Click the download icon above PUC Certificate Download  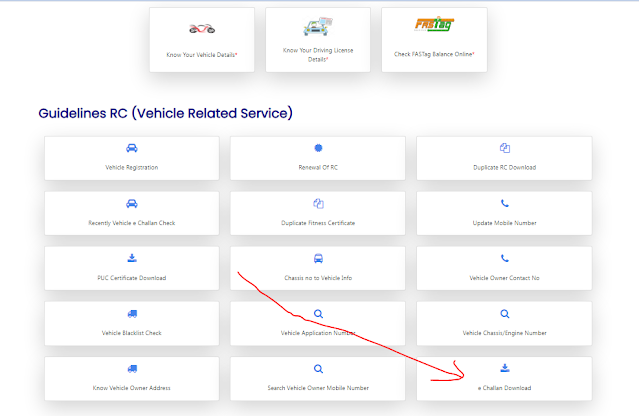tap(132, 258)
